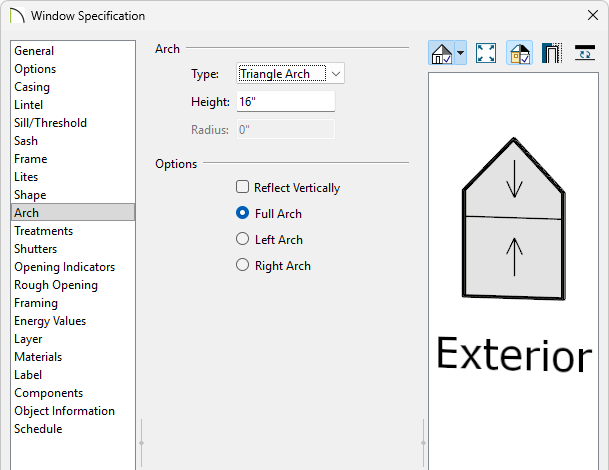Click the Exterior label in the preview
This screenshot has height=470, width=609.
click(x=514, y=354)
